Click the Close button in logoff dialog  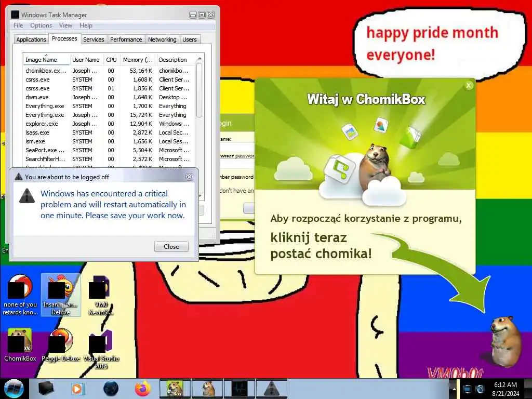(x=171, y=247)
